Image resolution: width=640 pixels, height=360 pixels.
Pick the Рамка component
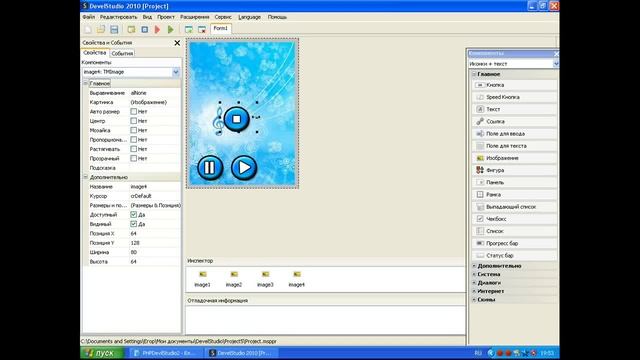click(x=514, y=195)
